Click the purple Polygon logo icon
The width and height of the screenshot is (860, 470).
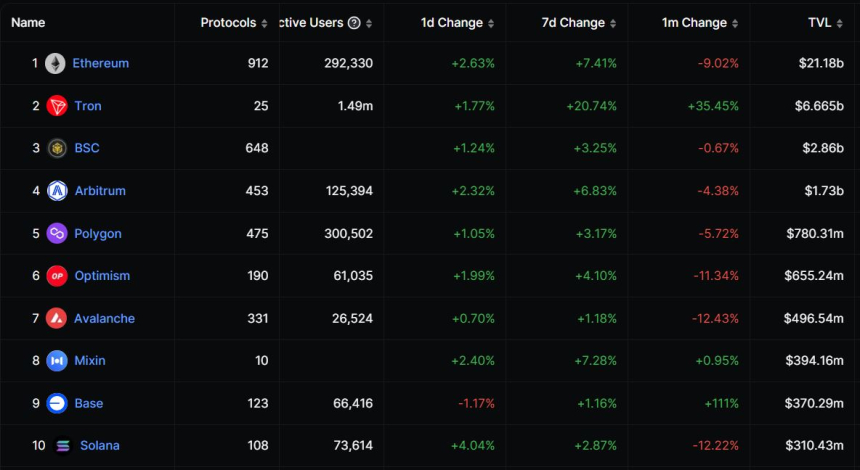(57, 233)
